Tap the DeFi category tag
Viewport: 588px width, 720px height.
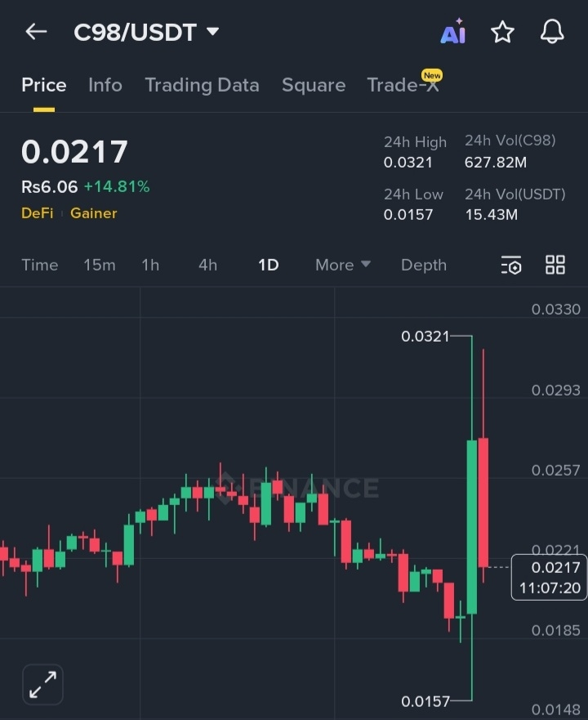click(x=38, y=213)
